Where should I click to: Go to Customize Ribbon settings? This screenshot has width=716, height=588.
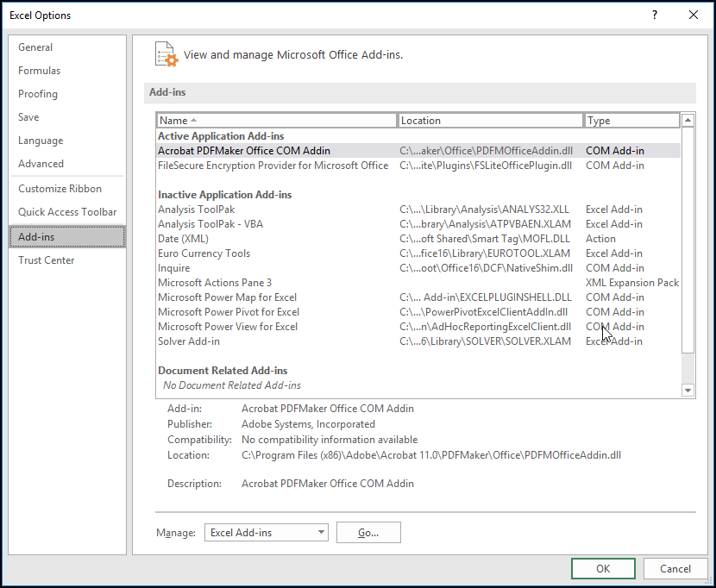60,189
